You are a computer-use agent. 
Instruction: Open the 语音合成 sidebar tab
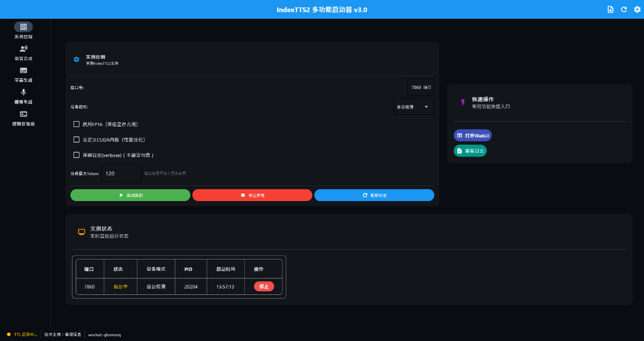[23, 51]
